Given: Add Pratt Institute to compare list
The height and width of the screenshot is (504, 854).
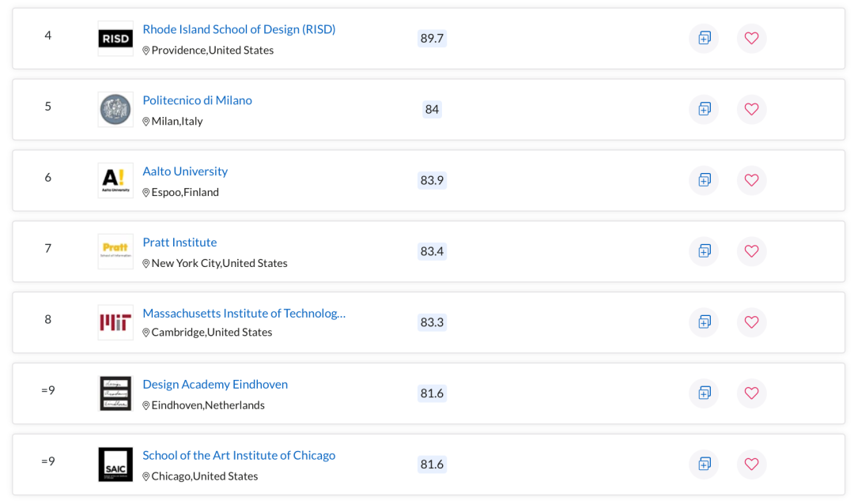Looking at the screenshot, I should [705, 251].
